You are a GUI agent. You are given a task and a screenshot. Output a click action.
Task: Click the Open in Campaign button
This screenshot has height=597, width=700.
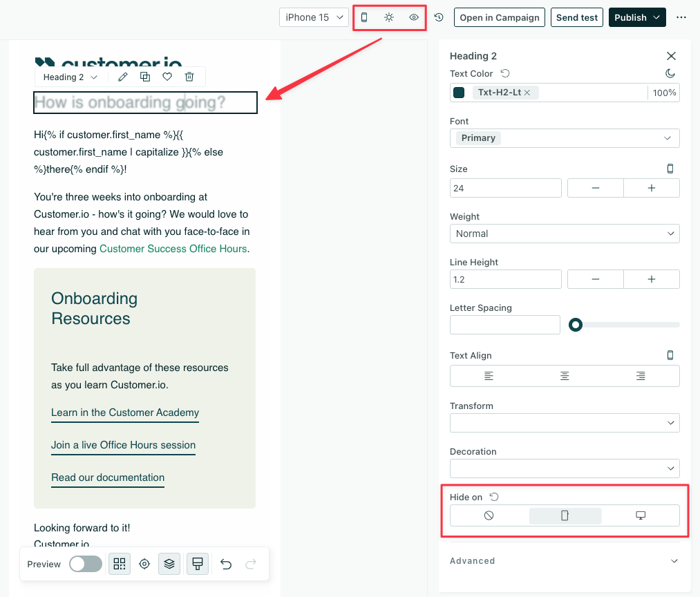(500, 17)
